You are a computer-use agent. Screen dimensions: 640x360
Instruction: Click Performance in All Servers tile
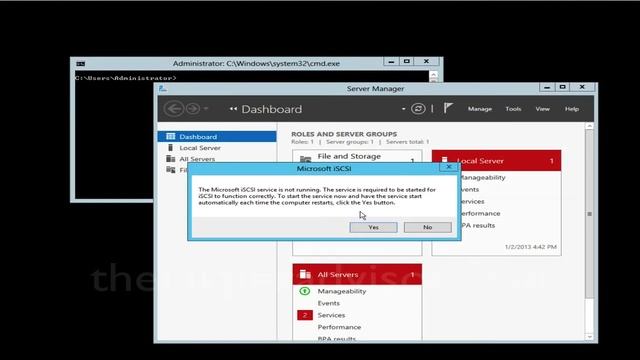coord(339,327)
